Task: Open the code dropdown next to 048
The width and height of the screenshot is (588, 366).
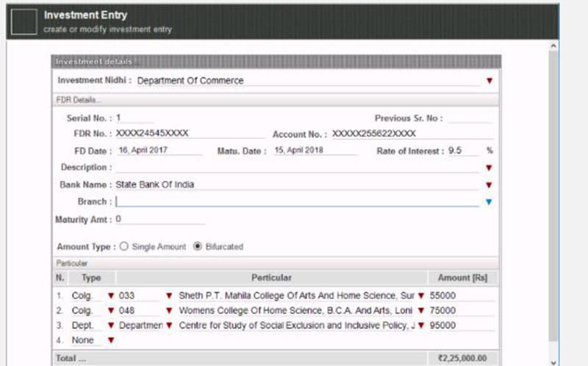Action: click(x=169, y=310)
